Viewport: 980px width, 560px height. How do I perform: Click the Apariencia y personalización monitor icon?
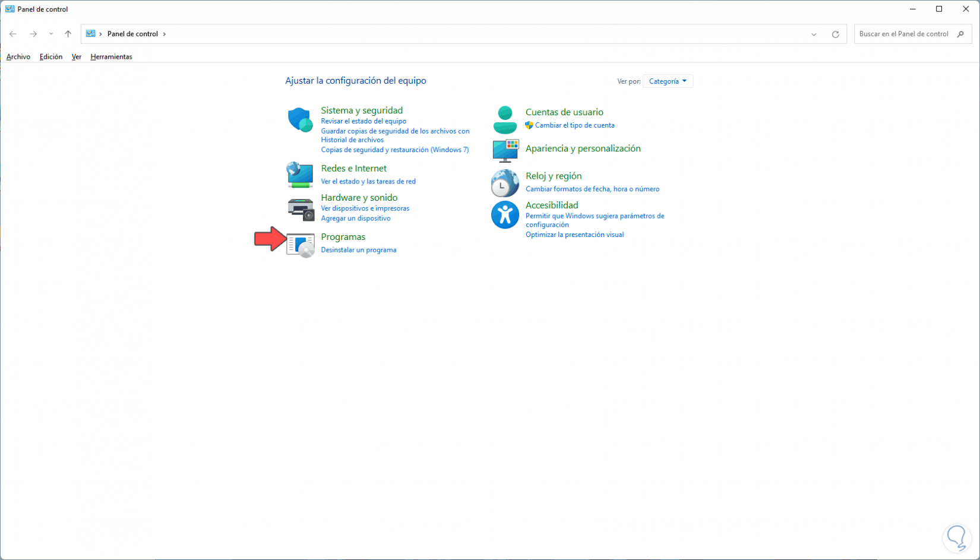pos(505,151)
